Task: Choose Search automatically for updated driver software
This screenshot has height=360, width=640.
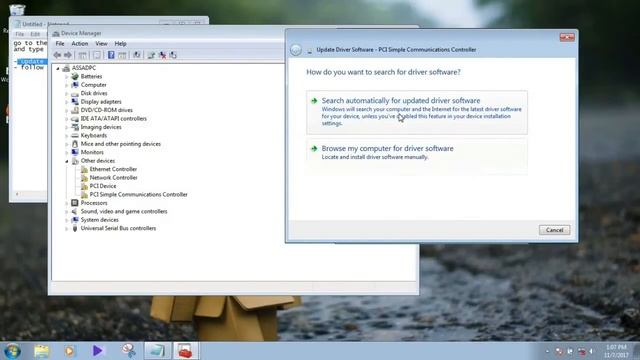Action: (417, 112)
